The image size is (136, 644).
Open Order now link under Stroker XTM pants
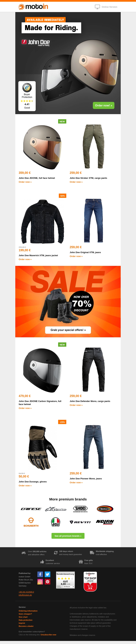(x=76, y=182)
